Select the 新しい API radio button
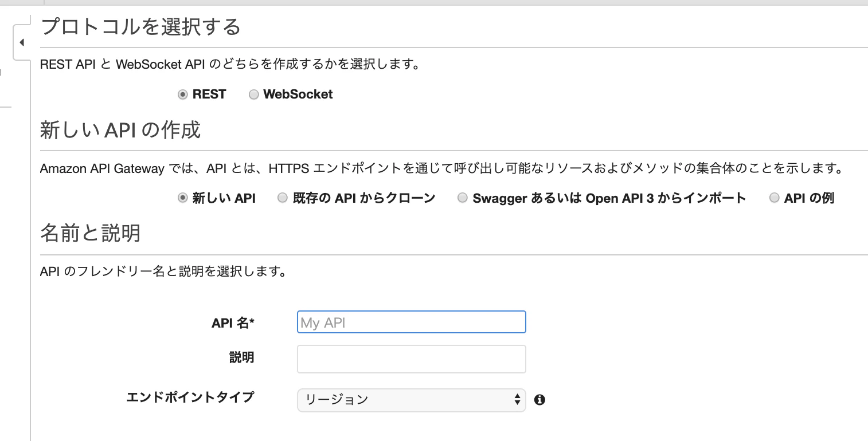Viewport: 868px width, 441px height. tap(183, 198)
